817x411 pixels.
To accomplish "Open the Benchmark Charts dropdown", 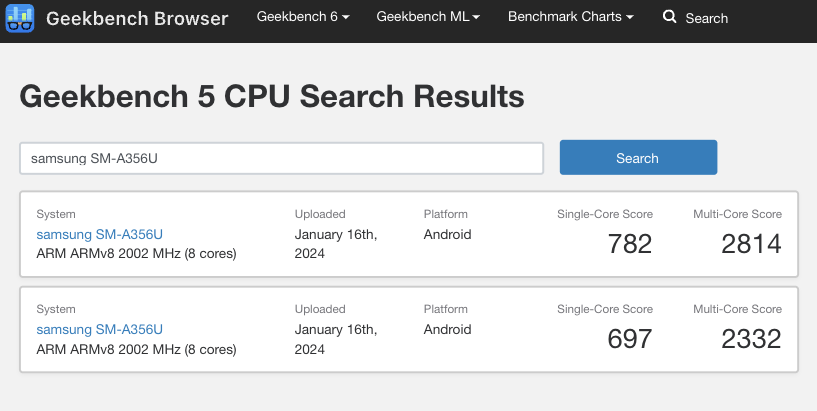I will 571,17.
